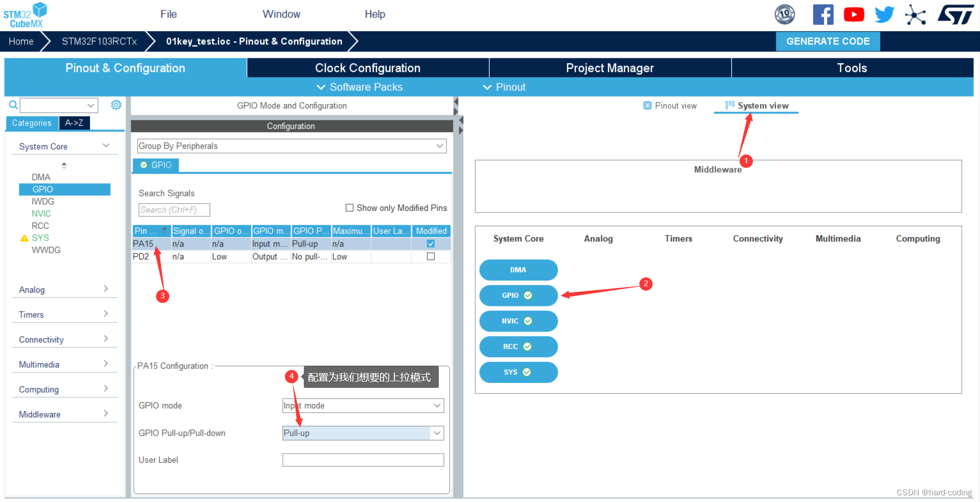The width and height of the screenshot is (980, 502).
Task: Select the Categories tab
Action: pyautogui.click(x=32, y=123)
